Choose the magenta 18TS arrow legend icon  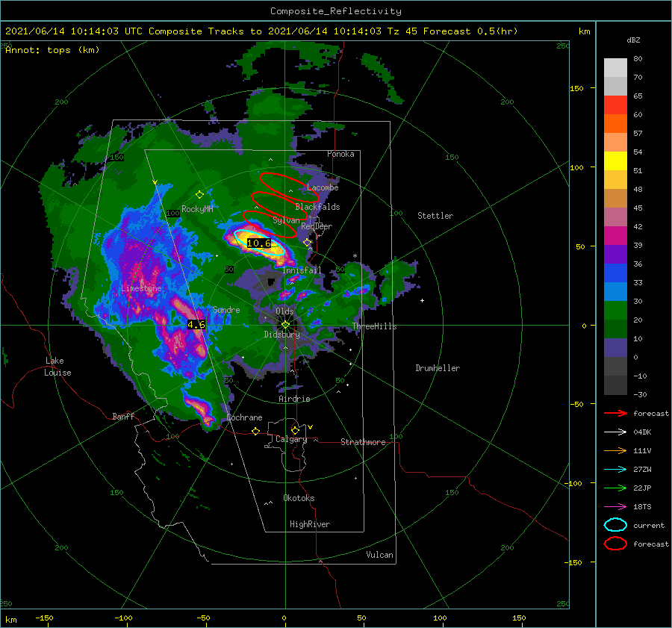click(615, 507)
